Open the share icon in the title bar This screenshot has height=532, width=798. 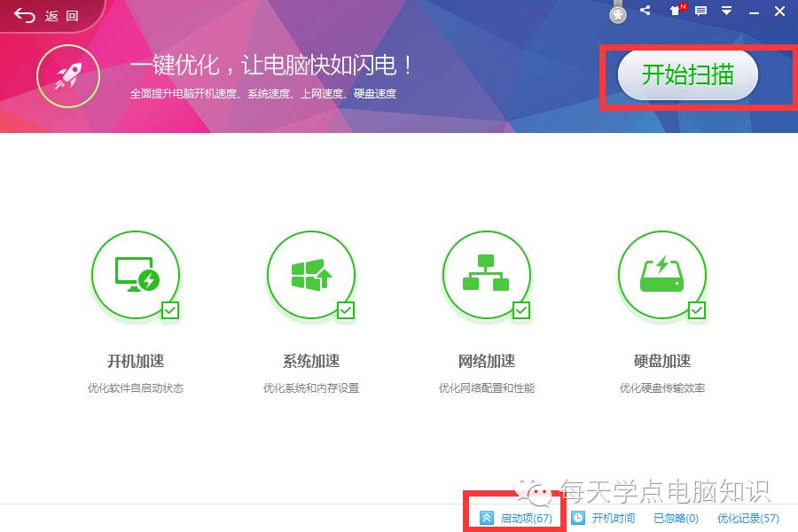pyautogui.click(x=645, y=11)
